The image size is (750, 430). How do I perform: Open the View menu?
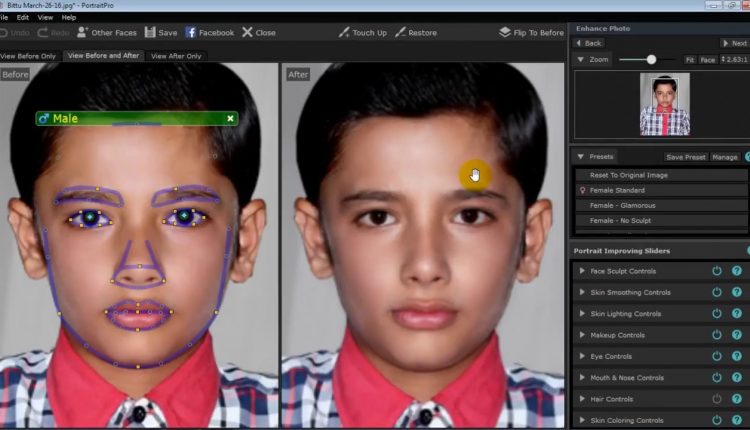tap(45, 17)
